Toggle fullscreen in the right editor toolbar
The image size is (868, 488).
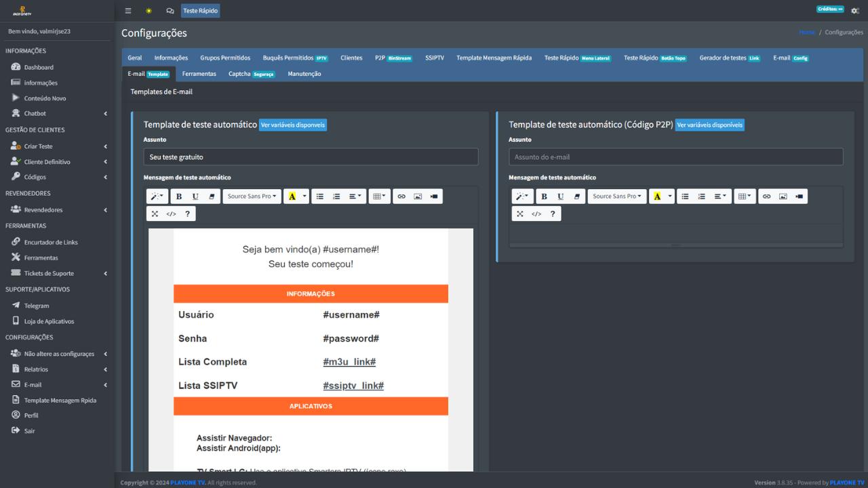click(520, 213)
